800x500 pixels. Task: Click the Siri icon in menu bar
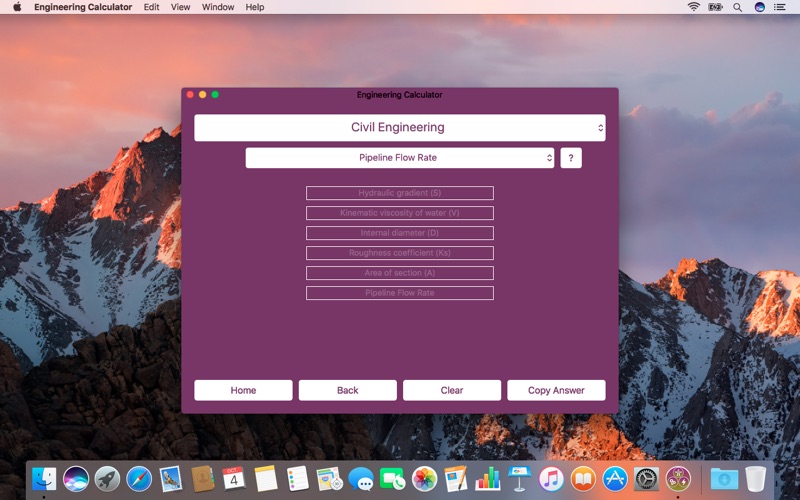tap(760, 7)
